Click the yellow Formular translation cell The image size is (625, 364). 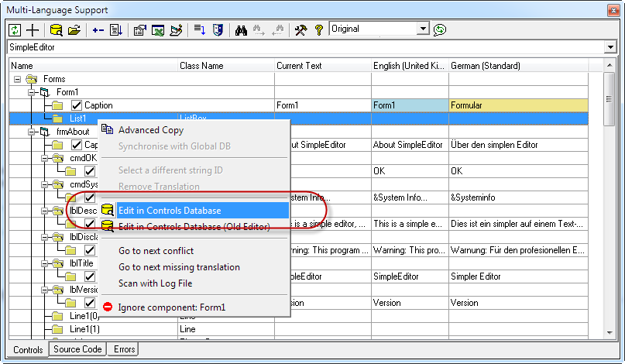tap(517, 105)
